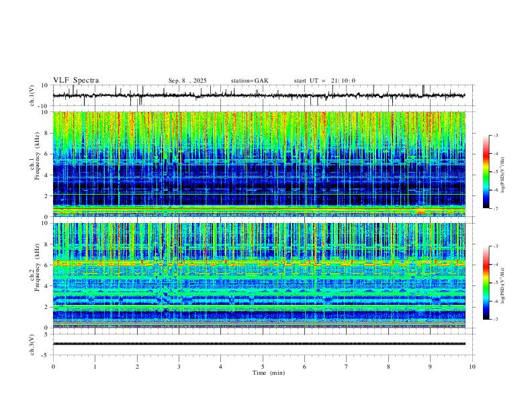Click the "6" kHz tick of ch.2 spectrogram
The width and height of the screenshot is (532, 411).
(46, 265)
